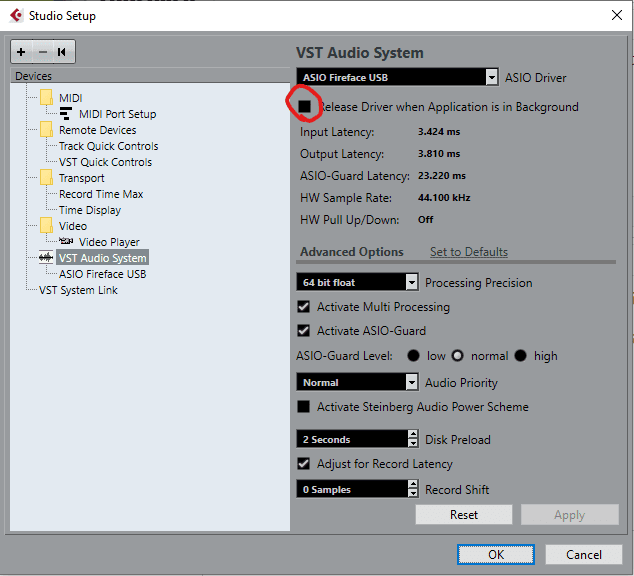The image size is (634, 576).
Task: Click the Cancel button
Action: coord(583,554)
